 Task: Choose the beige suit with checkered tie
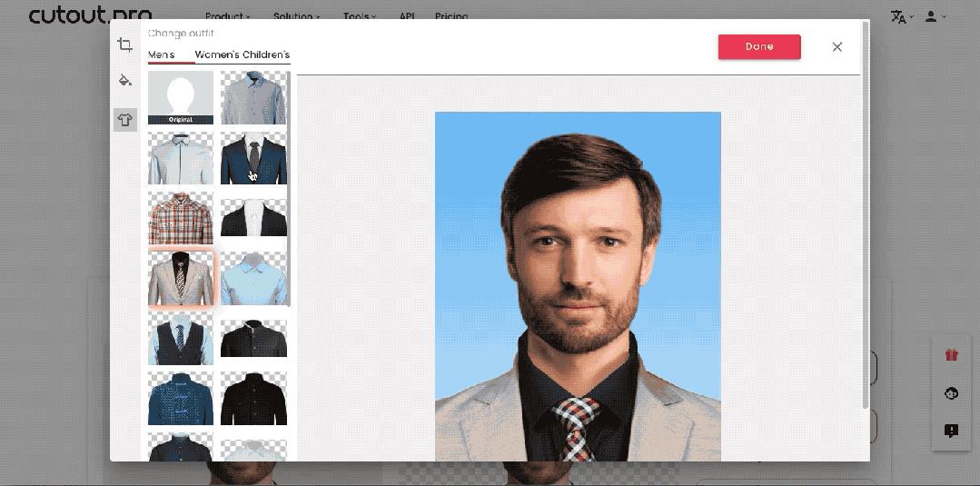(181, 278)
